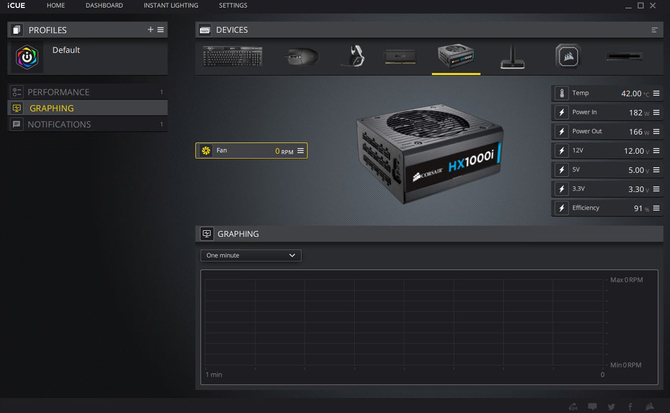Open the HOME menu tab
This screenshot has width=670, height=413.
click(56, 6)
